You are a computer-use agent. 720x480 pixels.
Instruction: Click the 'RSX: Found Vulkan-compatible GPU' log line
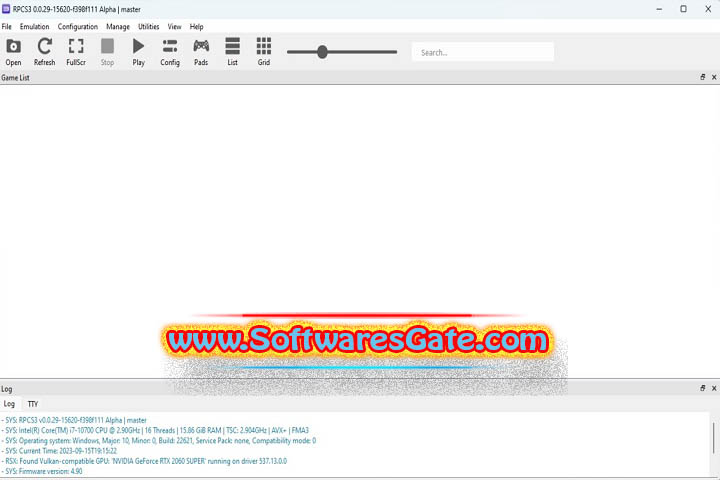(x=144, y=461)
